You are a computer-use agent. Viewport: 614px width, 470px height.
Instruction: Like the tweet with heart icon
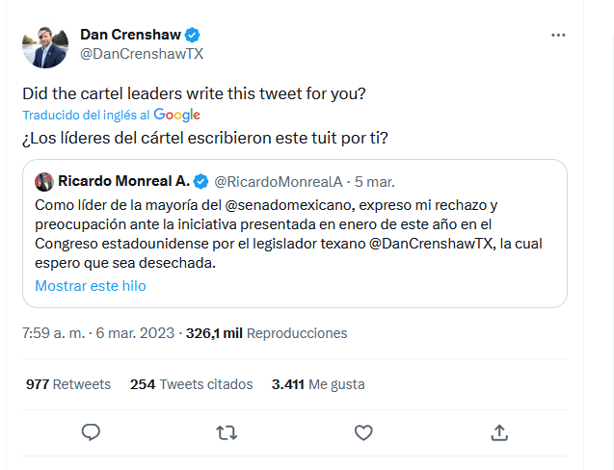[x=364, y=432]
